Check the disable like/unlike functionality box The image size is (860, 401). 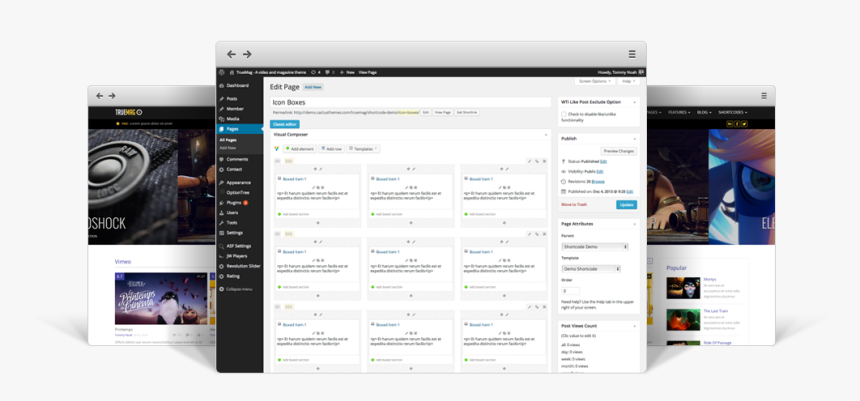coord(565,114)
